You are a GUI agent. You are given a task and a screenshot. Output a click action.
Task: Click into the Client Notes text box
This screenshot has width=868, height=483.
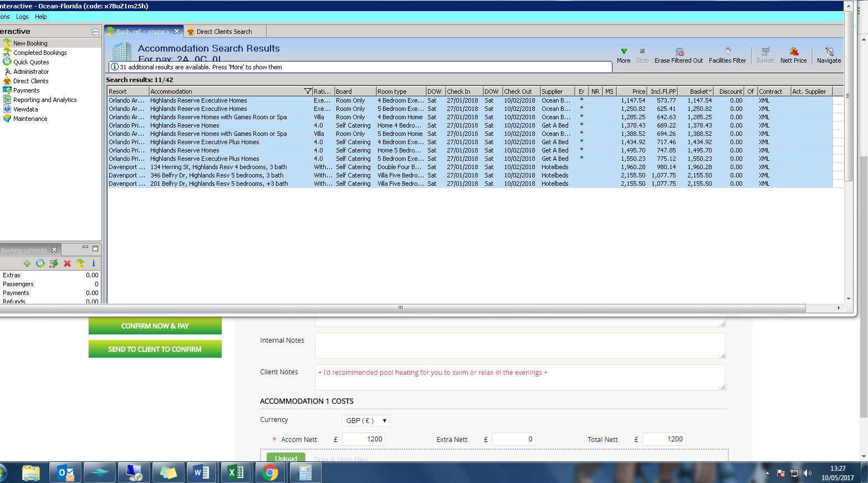[520, 377]
